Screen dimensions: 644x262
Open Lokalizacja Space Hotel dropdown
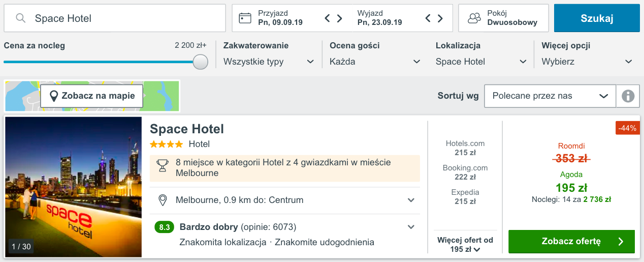pyautogui.click(x=481, y=62)
